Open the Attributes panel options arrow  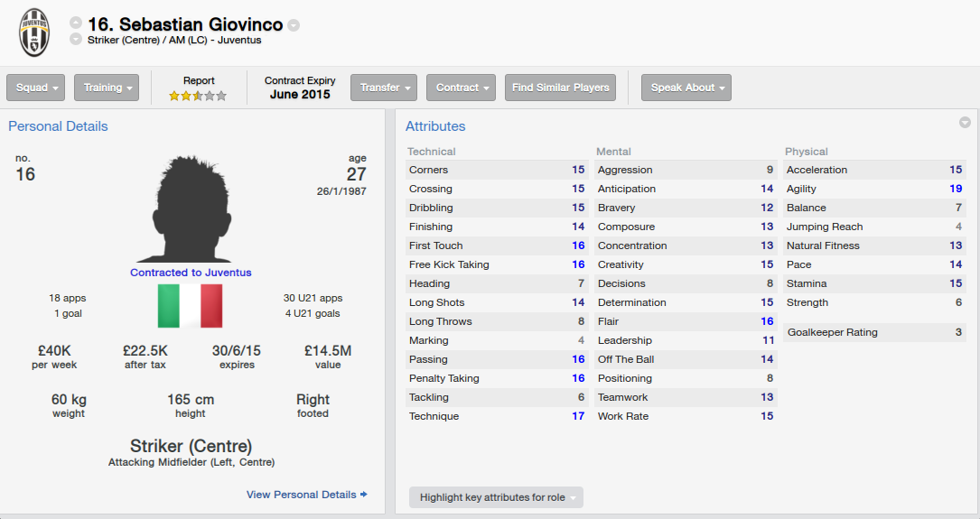pyautogui.click(x=965, y=123)
